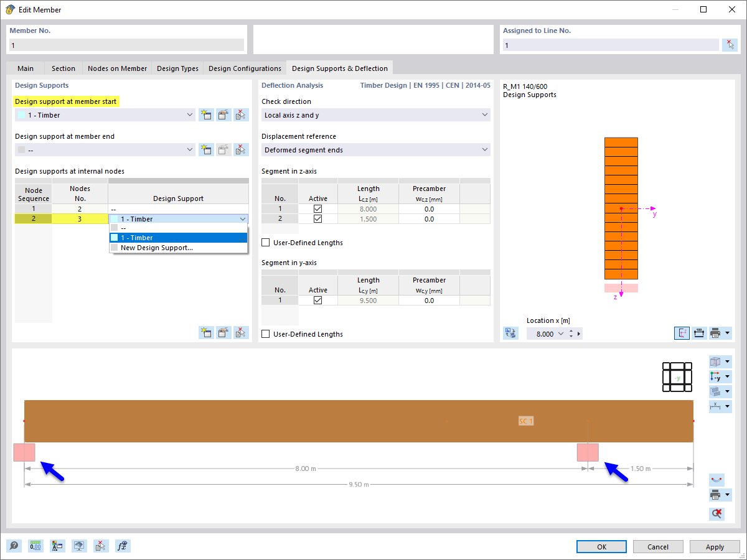Switch to the Design Types tab

click(177, 68)
